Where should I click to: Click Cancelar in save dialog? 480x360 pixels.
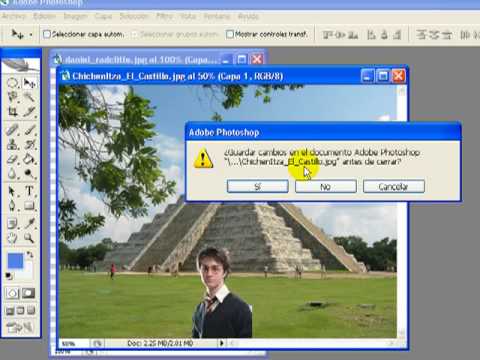(394, 186)
